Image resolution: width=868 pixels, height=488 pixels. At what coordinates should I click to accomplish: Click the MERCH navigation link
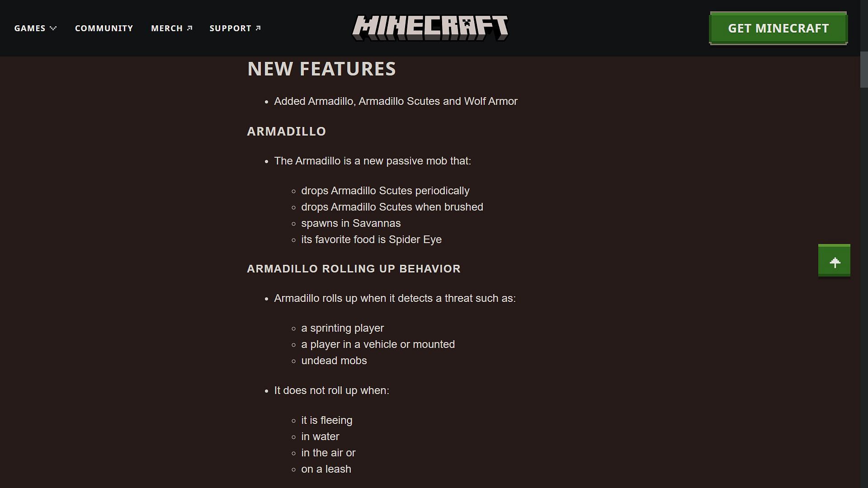[x=172, y=28]
